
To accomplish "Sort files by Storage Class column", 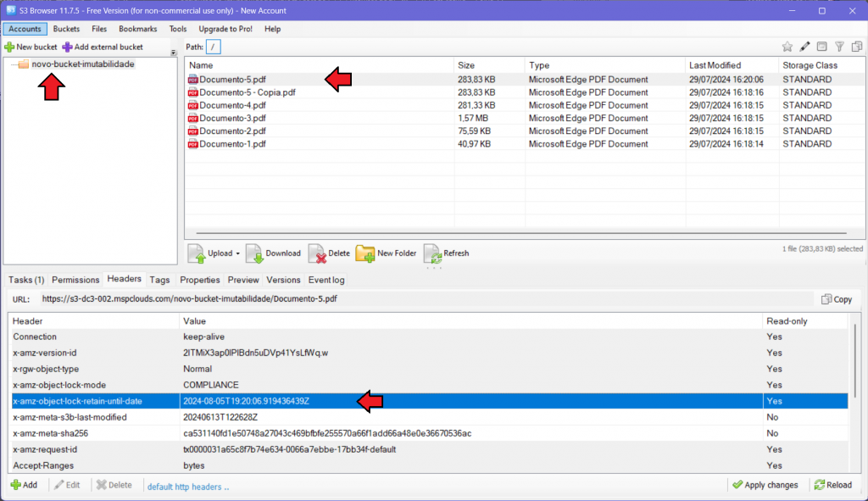I will (x=821, y=65).
